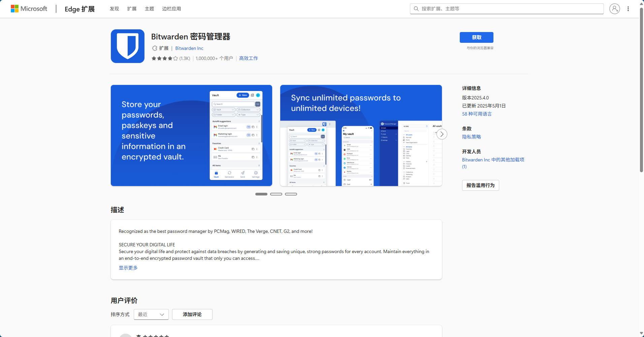The width and height of the screenshot is (644, 337).
Task: Click the Microsoft logo
Action: click(x=29, y=9)
